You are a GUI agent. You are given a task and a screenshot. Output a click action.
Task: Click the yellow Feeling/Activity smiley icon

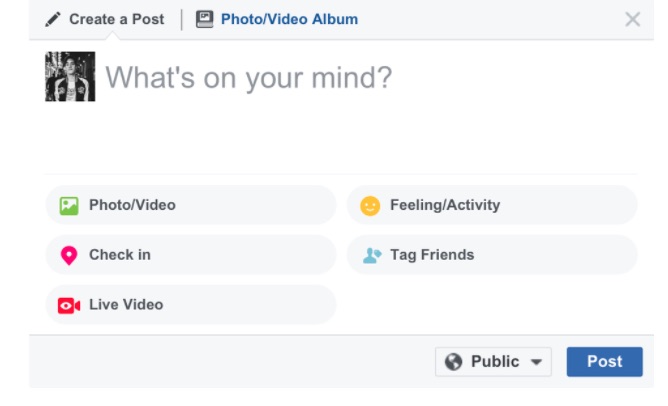pos(370,206)
